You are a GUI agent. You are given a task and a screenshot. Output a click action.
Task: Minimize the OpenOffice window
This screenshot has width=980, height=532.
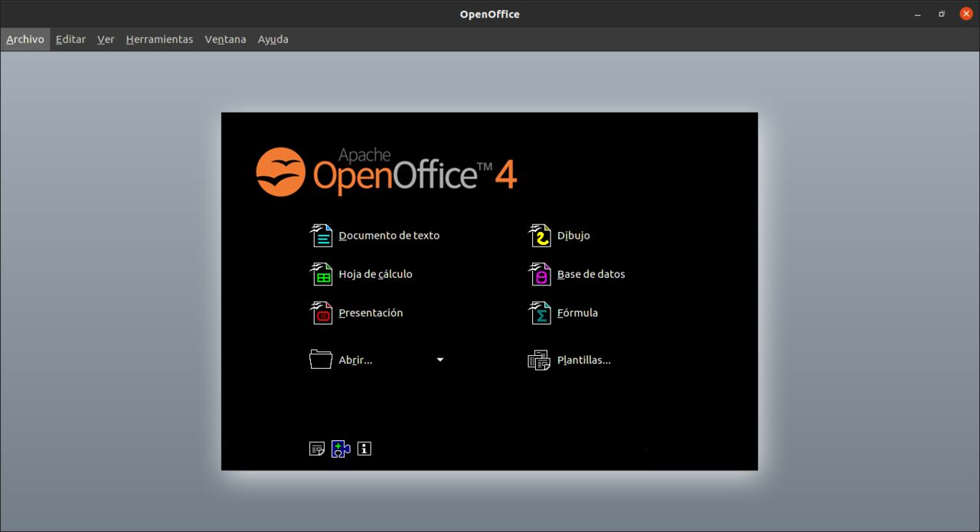click(917, 14)
